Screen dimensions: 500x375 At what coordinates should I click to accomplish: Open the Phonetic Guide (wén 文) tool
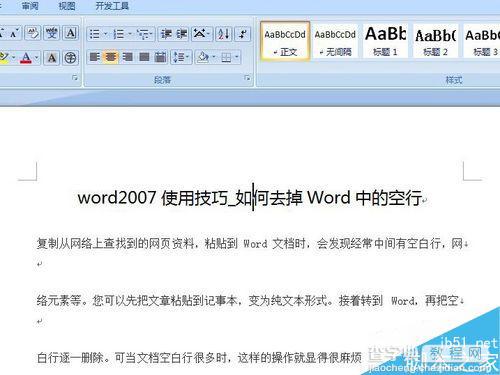pyautogui.click(x=51, y=33)
